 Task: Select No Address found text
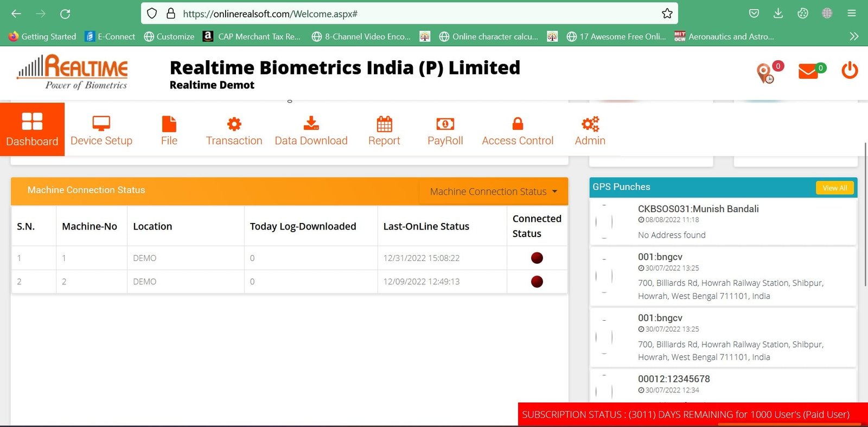(x=672, y=235)
